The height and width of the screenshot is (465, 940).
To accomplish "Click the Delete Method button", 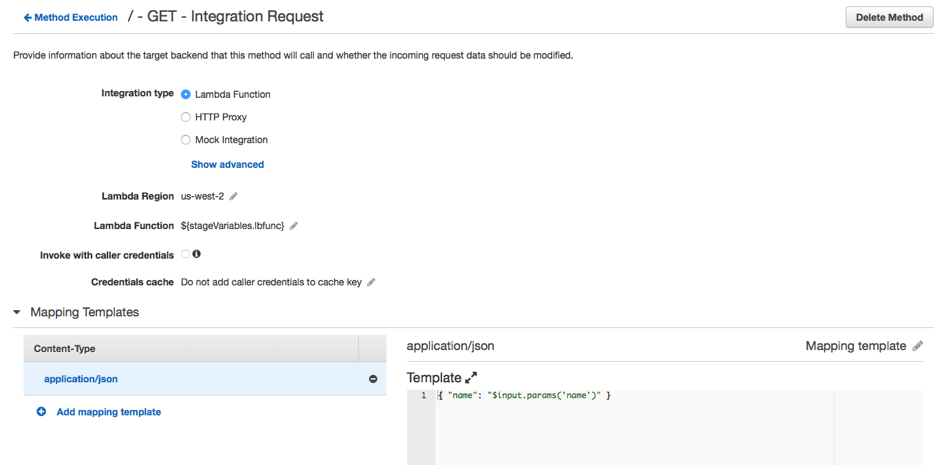I will 889,17.
